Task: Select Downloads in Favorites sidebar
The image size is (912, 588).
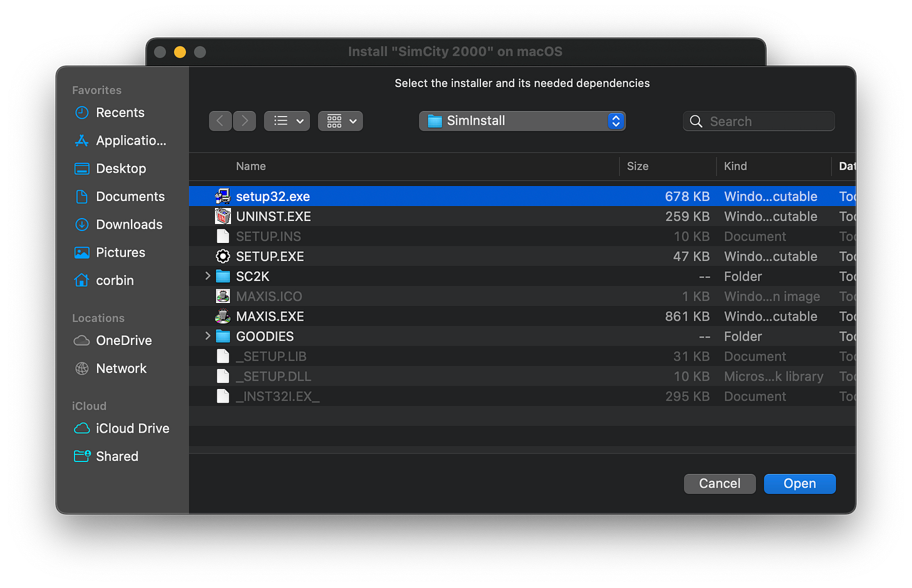Action: pyautogui.click(x=129, y=224)
